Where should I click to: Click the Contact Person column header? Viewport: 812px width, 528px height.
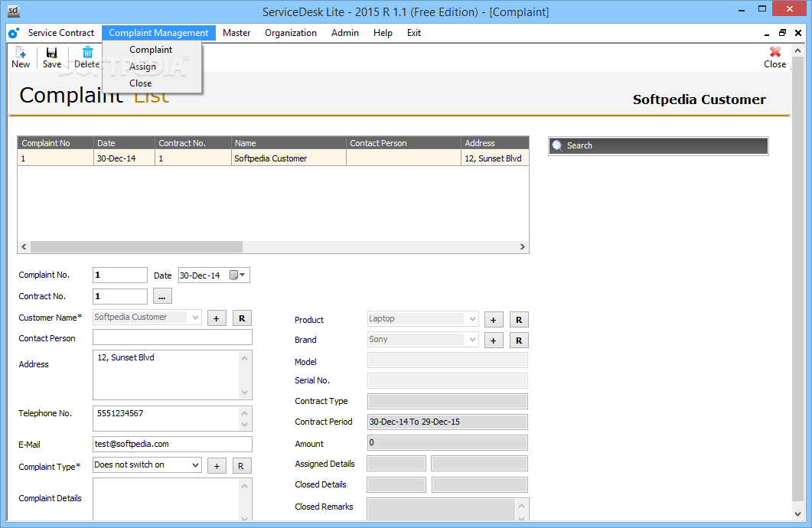pyautogui.click(x=403, y=143)
